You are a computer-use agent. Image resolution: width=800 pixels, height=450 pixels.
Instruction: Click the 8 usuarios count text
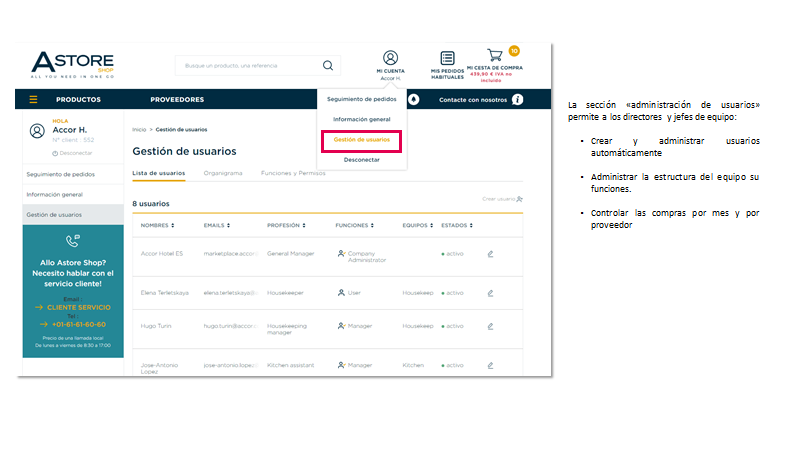coord(151,204)
